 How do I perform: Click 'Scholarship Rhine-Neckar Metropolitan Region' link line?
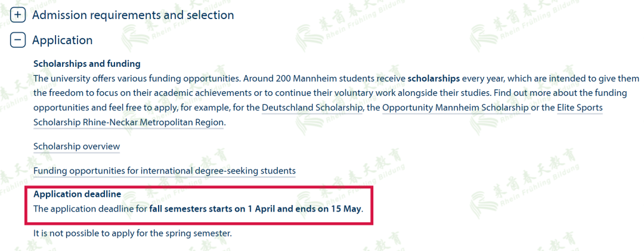pyautogui.click(x=129, y=122)
